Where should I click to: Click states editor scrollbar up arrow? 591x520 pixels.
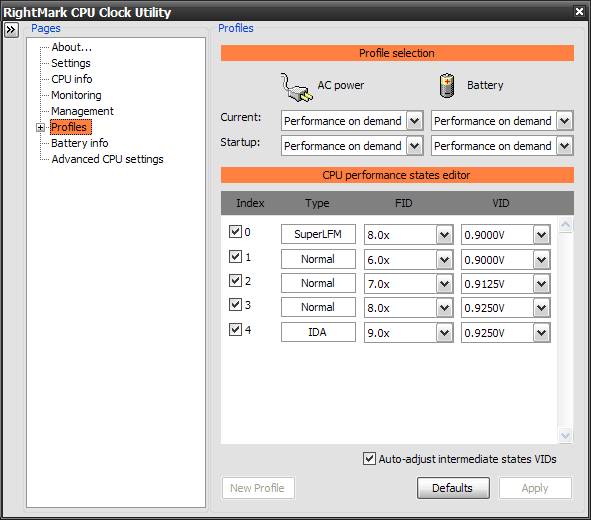(x=565, y=225)
